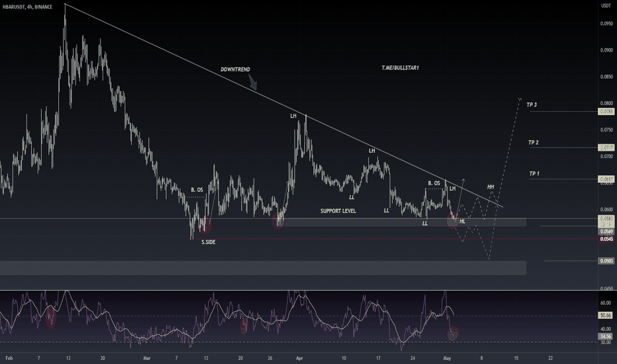This screenshot has width=617, height=364.
Task: Click the 0.0600 price axis label
Action: click(606, 209)
